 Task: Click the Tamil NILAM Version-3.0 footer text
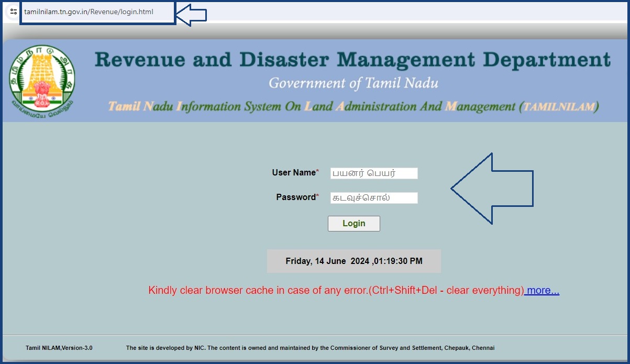pos(59,347)
